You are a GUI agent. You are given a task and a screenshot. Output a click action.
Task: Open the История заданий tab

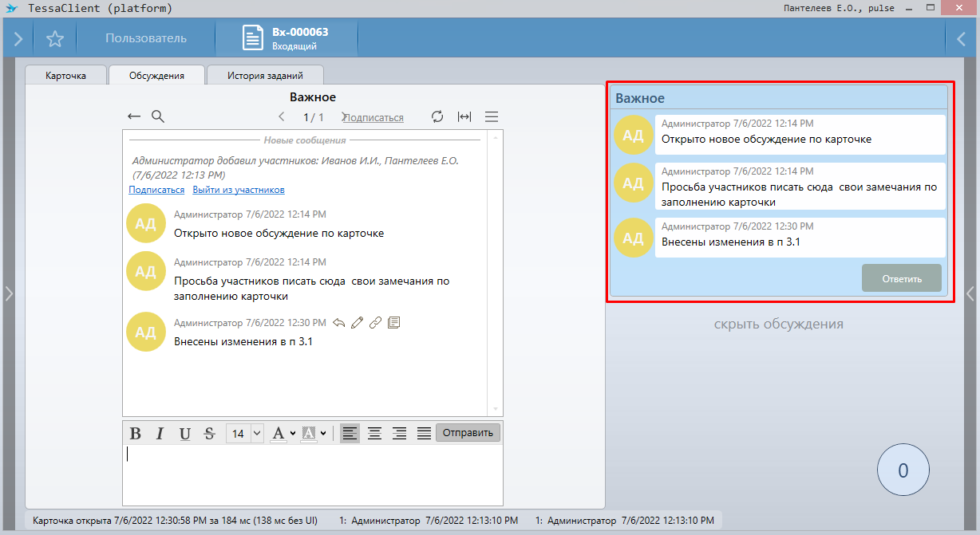point(265,76)
